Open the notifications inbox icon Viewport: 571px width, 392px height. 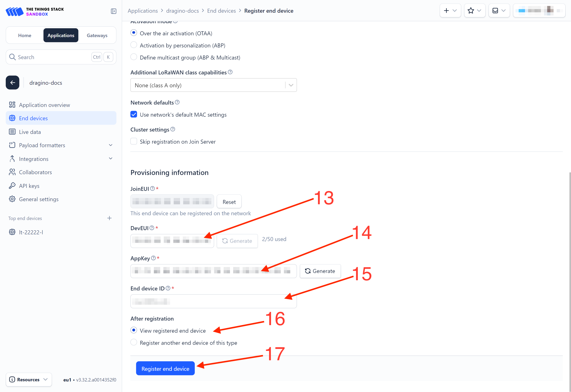(499, 11)
